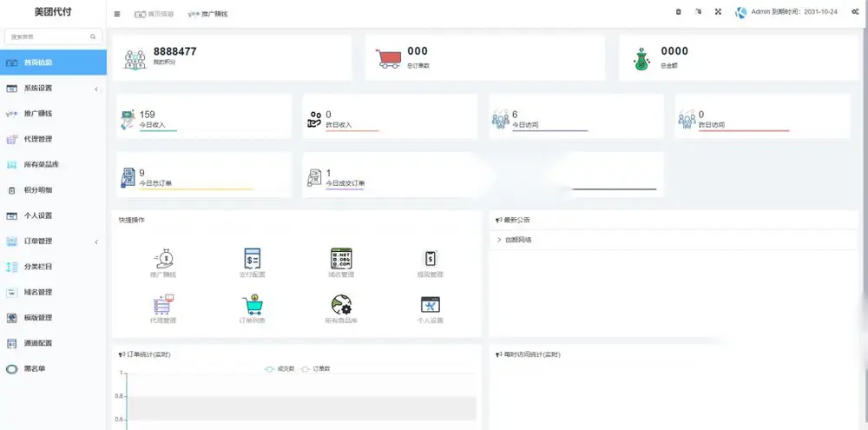
Task: Open 通道配置 in the sidebar
Action: [53, 343]
